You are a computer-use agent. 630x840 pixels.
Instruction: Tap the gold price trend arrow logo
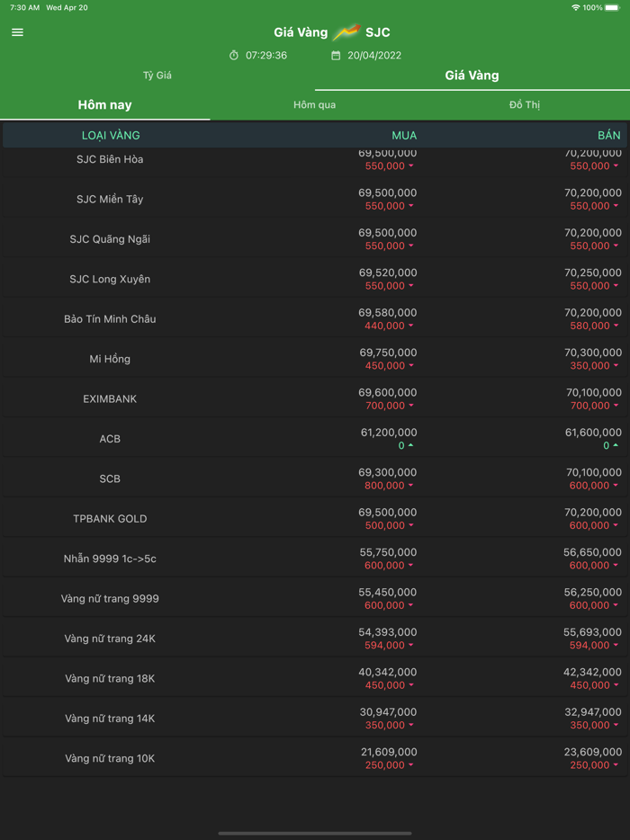tap(346, 32)
